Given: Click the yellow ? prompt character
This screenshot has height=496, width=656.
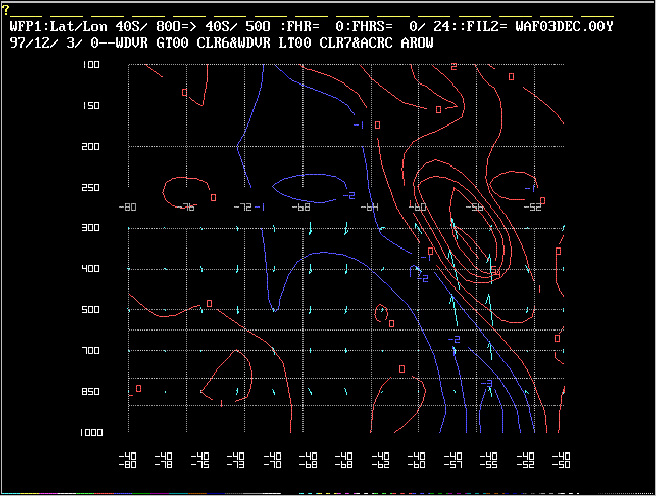Looking at the screenshot, I should (x=5, y=10).
